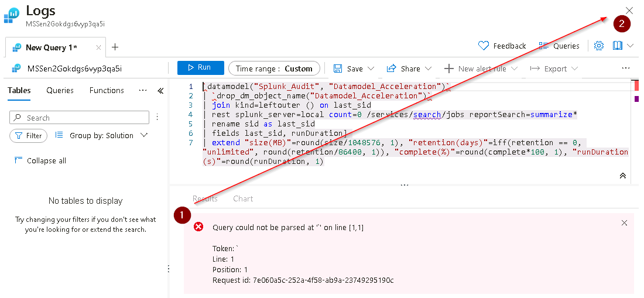Screen dimensions: 644x298
Task: Switch to the Tables tab in sidebar
Action: click(x=19, y=90)
